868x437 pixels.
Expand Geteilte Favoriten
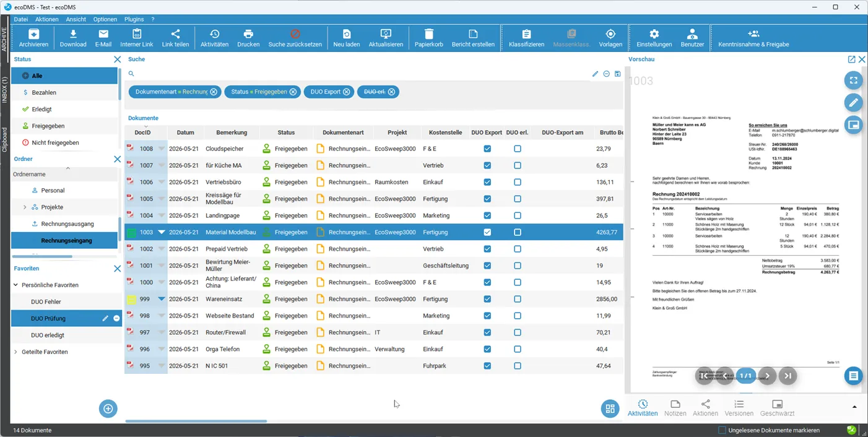[x=15, y=352]
